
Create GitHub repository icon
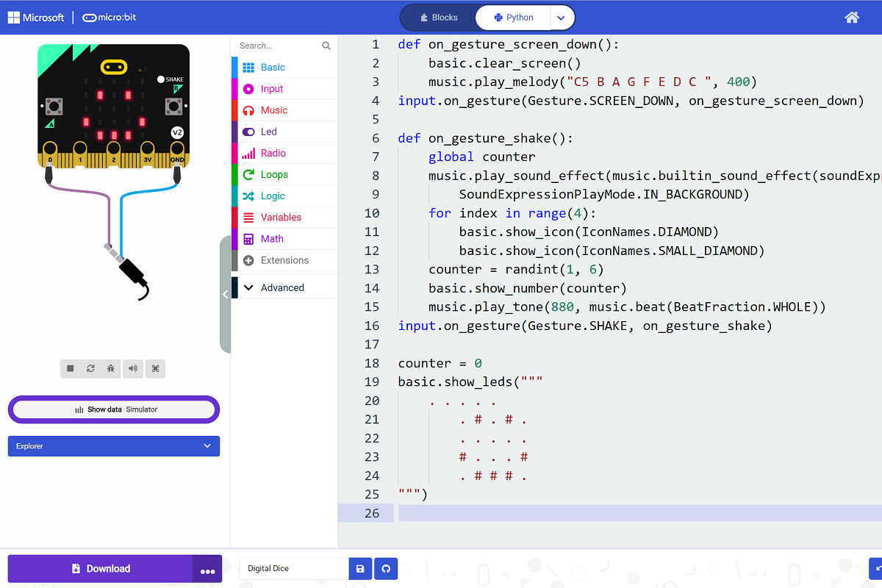pyautogui.click(x=386, y=569)
